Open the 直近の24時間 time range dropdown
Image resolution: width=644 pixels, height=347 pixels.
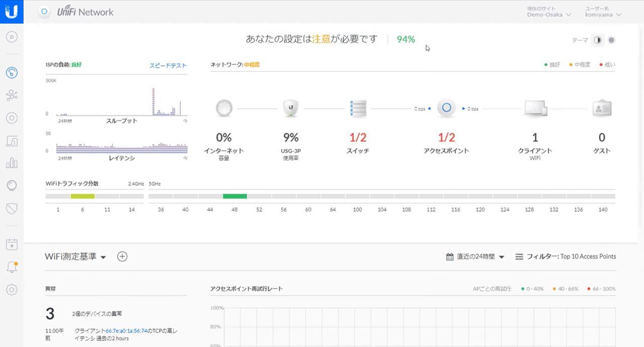click(x=480, y=257)
